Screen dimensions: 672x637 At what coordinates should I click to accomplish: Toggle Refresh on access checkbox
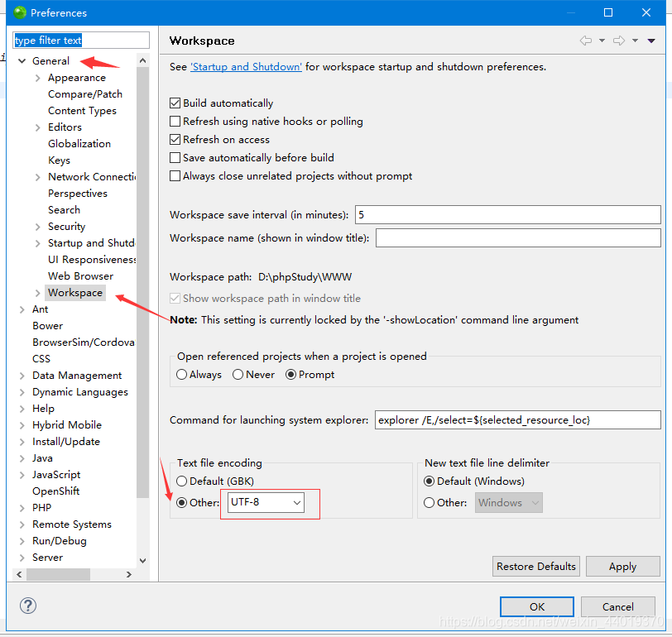175,140
